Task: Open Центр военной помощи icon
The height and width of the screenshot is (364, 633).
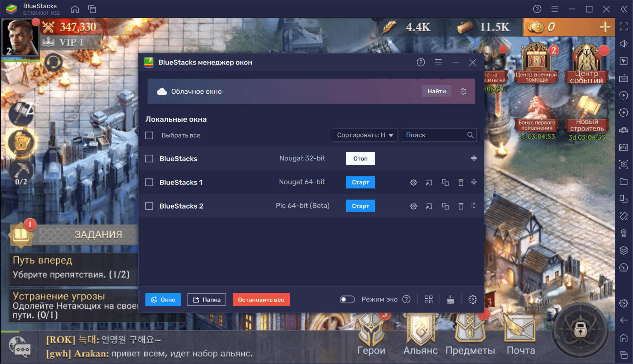Action: [536, 63]
